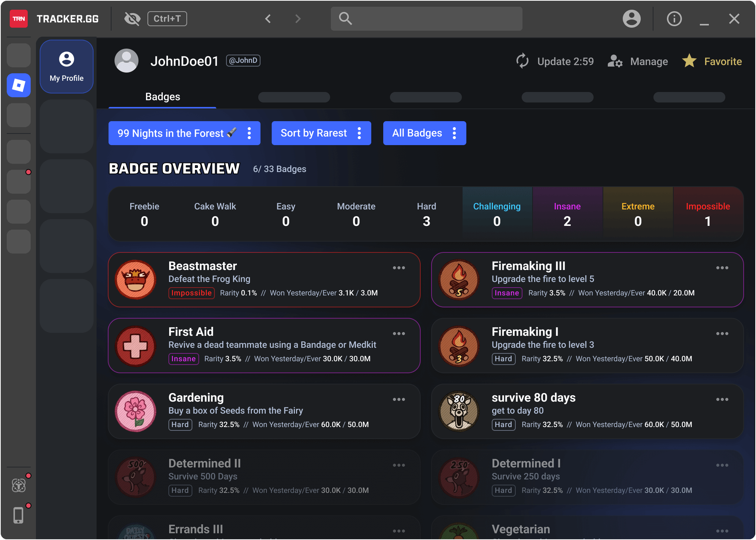Select the Easy rarity category
This screenshot has width=756, height=540.
pyautogui.click(x=286, y=214)
